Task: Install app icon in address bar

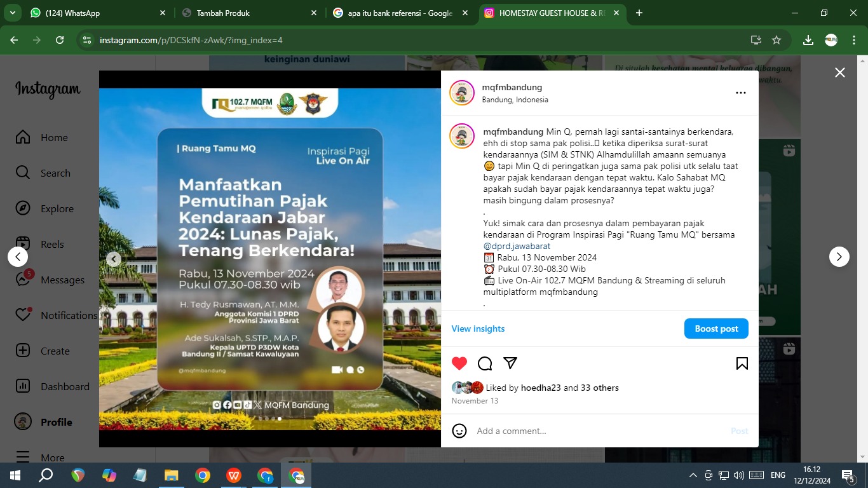Action: [756, 40]
